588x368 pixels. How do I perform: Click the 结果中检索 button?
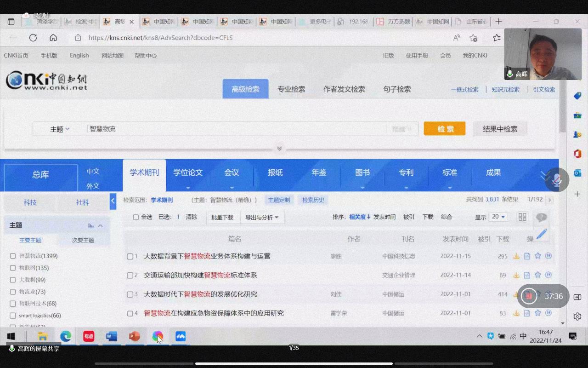point(500,129)
